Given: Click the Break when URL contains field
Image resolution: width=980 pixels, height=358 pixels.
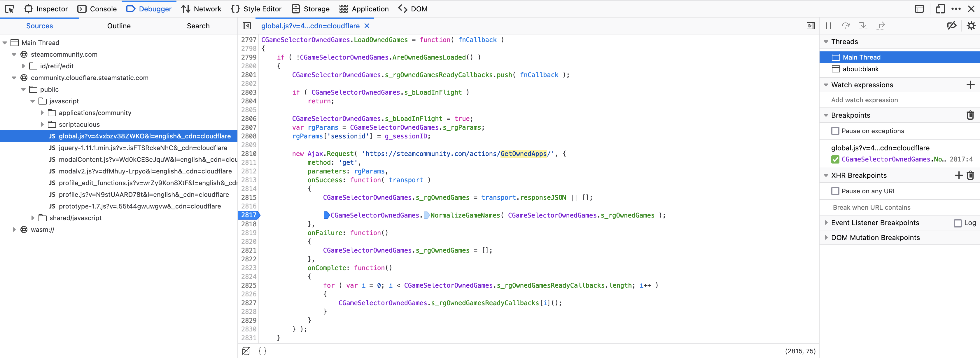Looking at the screenshot, I should [899, 208].
